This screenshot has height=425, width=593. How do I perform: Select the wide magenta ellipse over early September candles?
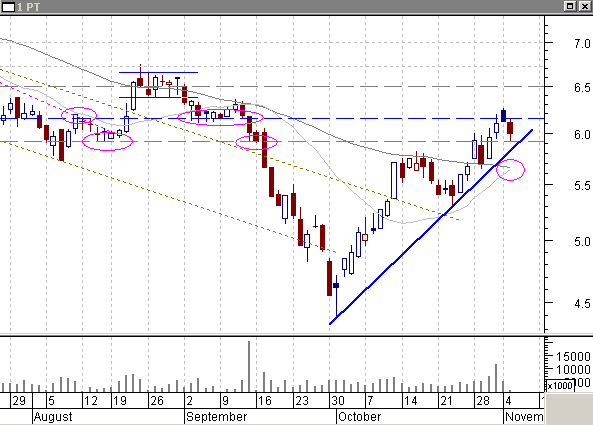pyautogui.click(x=220, y=118)
